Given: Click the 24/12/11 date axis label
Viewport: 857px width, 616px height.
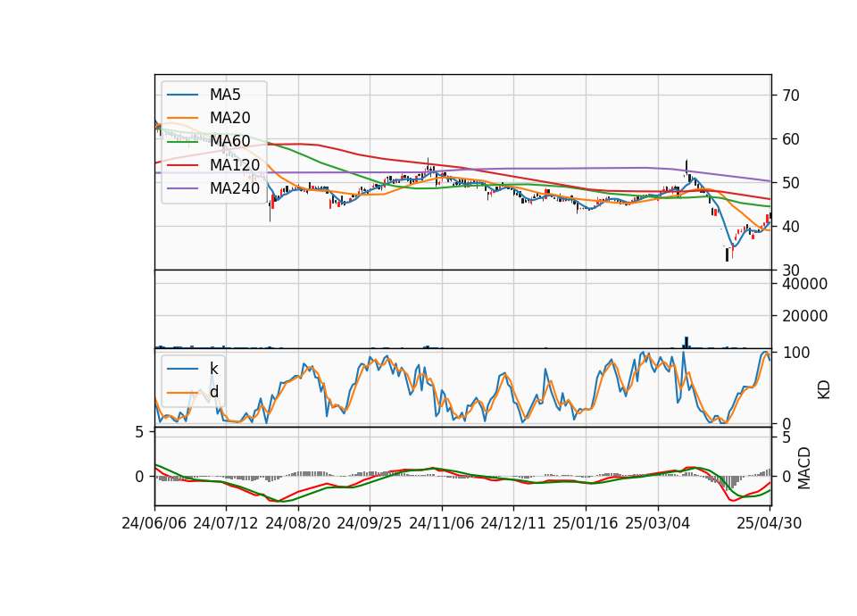Looking at the screenshot, I should (513, 523).
